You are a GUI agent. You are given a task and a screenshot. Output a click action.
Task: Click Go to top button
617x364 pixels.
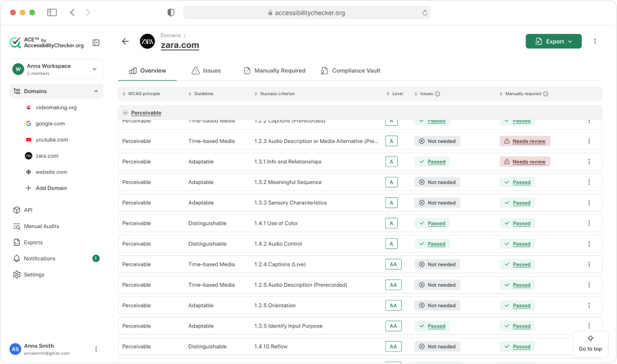coord(590,344)
